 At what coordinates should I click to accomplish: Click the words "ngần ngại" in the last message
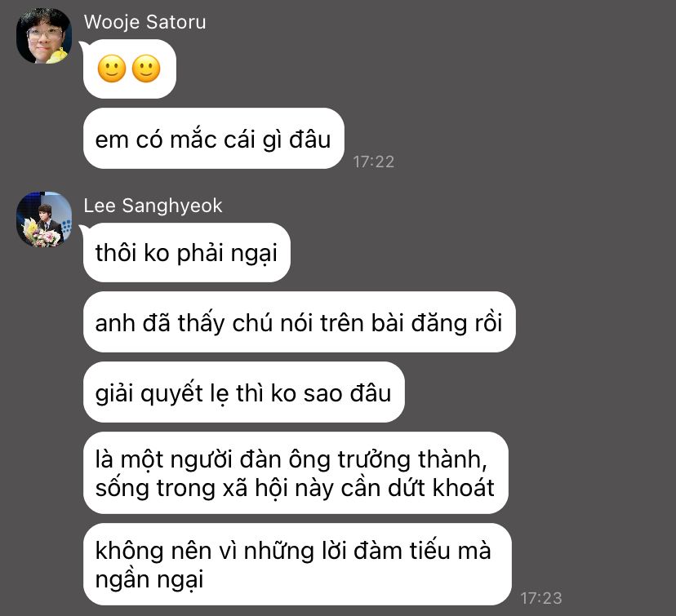click(x=149, y=579)
